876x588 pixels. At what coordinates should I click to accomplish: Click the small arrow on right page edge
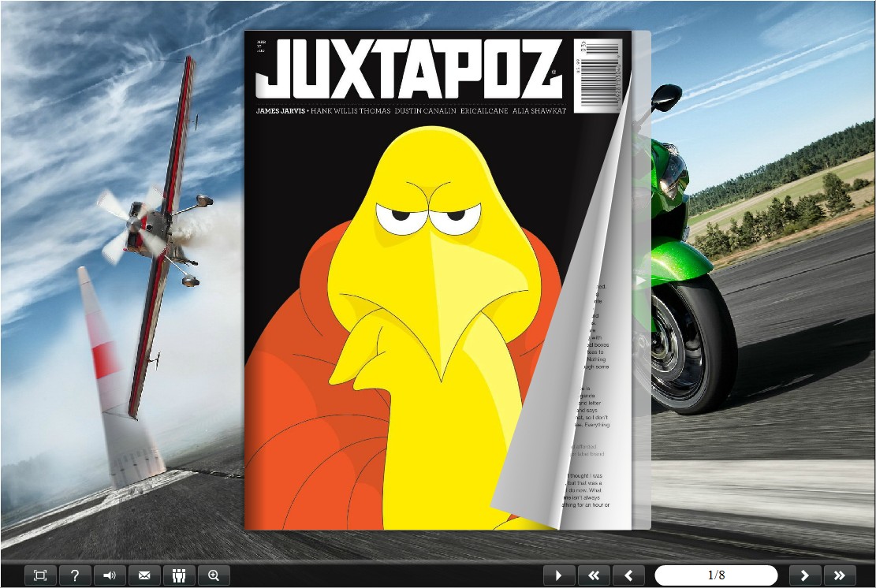[x=642, y=280]
